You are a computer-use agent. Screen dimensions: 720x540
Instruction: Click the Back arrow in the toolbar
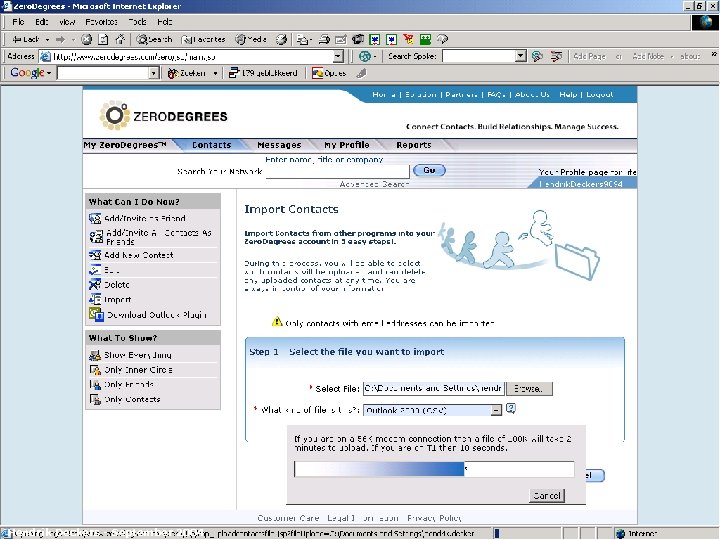(x=25, y=39)
